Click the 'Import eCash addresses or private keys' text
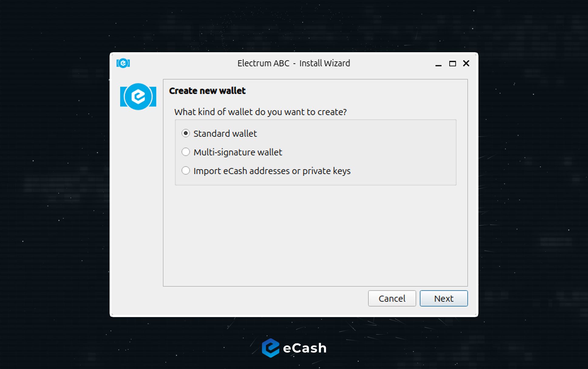This screenshot has height=369, width=588. click(272, 171)
